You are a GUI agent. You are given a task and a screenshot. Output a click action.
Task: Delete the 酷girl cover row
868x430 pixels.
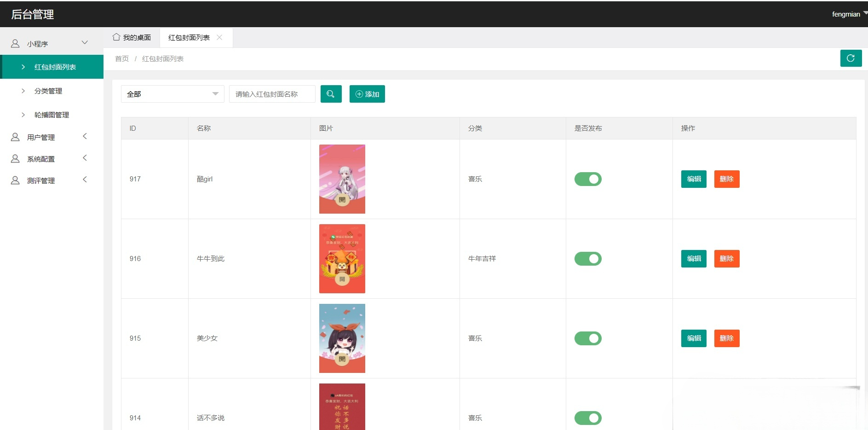coord(726,179)
